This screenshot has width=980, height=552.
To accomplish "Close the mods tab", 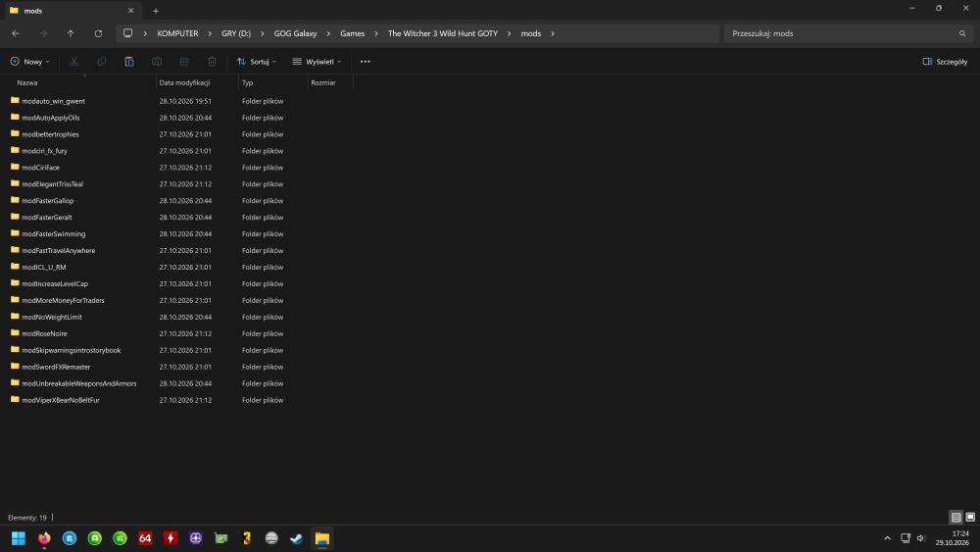I will pos(130,11).
